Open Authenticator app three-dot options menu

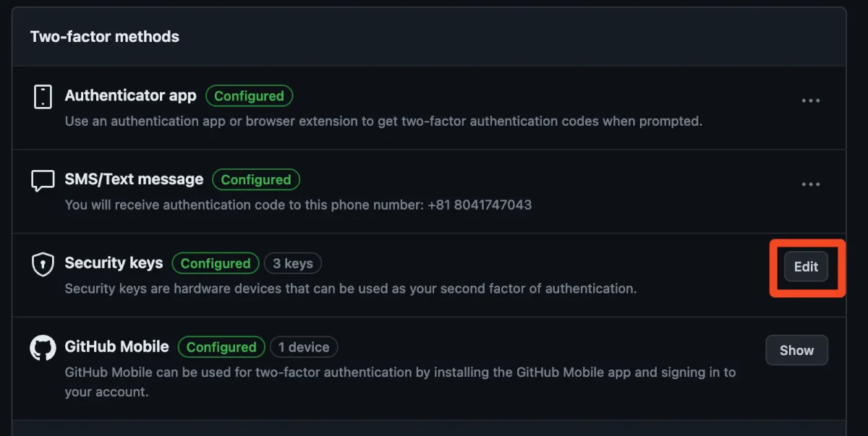point(811,101)
